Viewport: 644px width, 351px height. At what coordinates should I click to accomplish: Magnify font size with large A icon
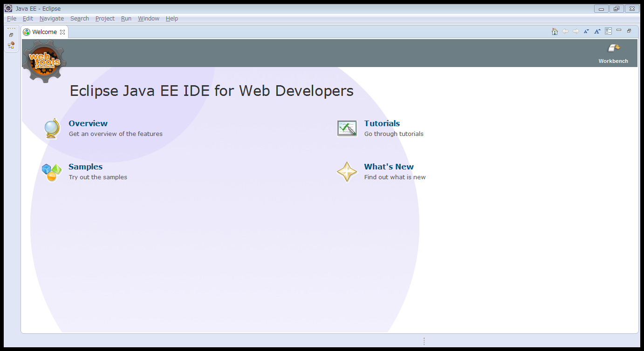click(597, 31)
